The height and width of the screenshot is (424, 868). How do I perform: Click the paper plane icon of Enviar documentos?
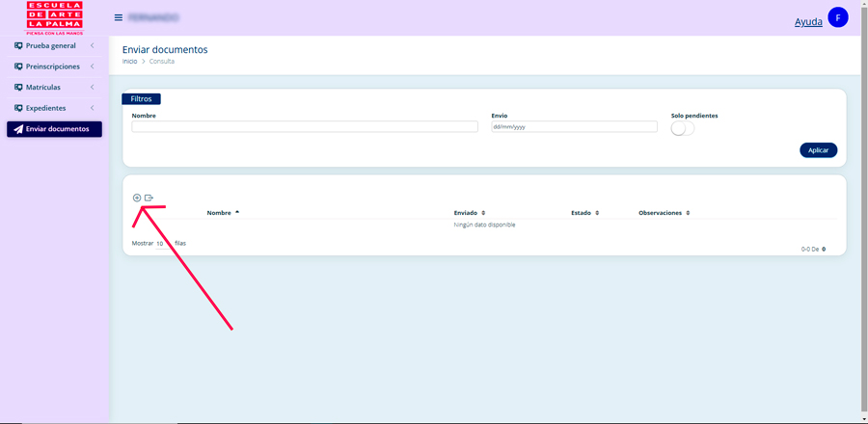click(x=18, y=129)
